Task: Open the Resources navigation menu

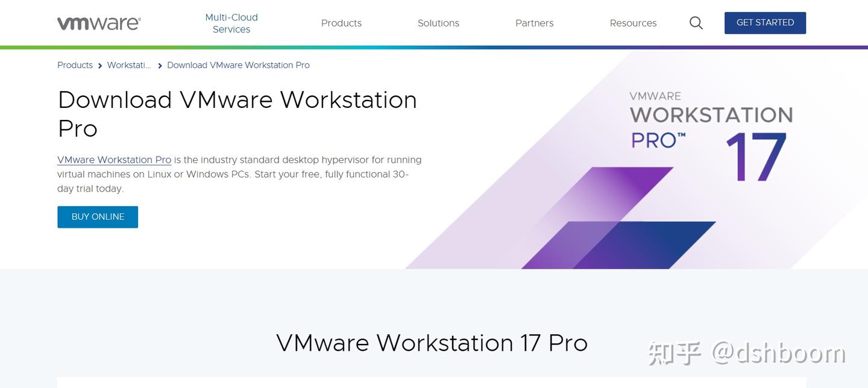Action: pos(633,23)
